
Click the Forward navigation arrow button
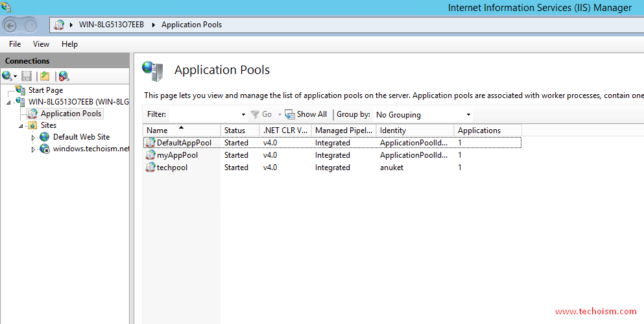coord(30,25)
